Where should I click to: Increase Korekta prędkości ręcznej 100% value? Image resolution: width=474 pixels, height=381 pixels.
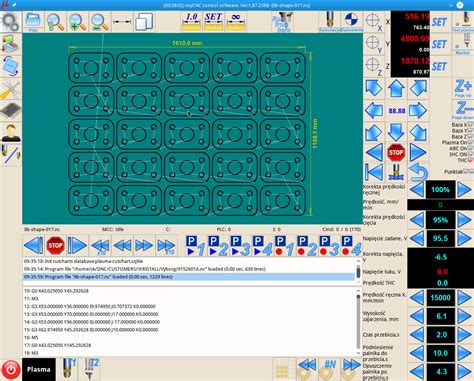click(x=464, y=190)
